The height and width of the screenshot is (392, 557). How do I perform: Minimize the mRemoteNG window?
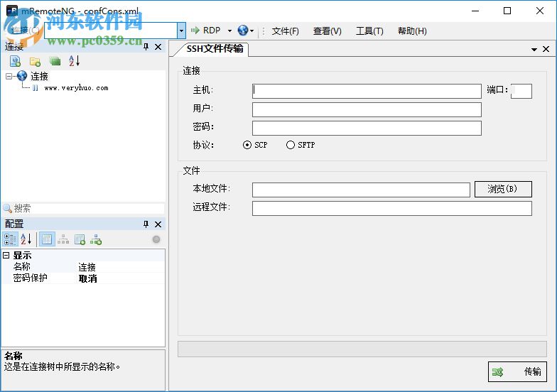click(475, 11)
